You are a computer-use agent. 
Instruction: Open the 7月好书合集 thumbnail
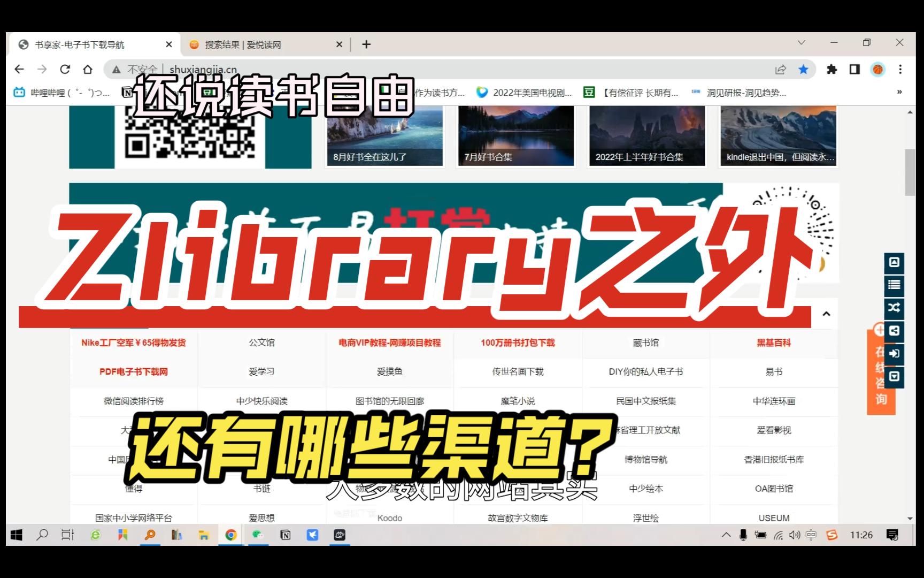point(516,136)
